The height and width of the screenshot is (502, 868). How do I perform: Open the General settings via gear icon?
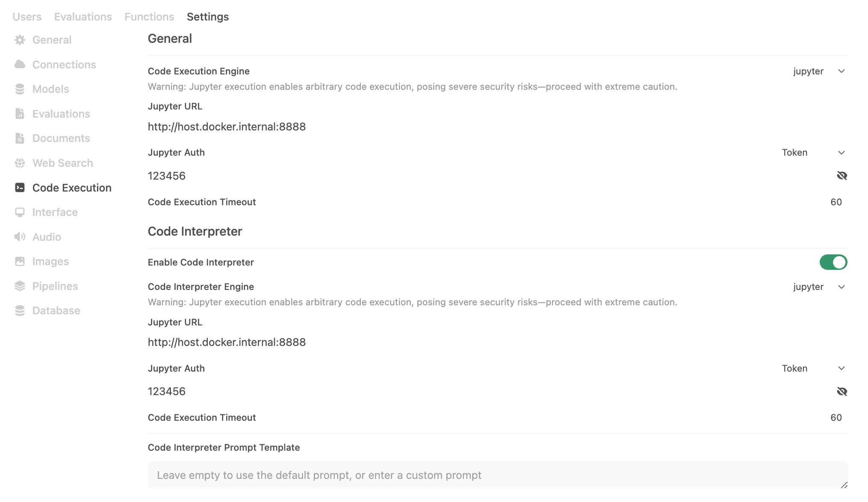[20, 39]
